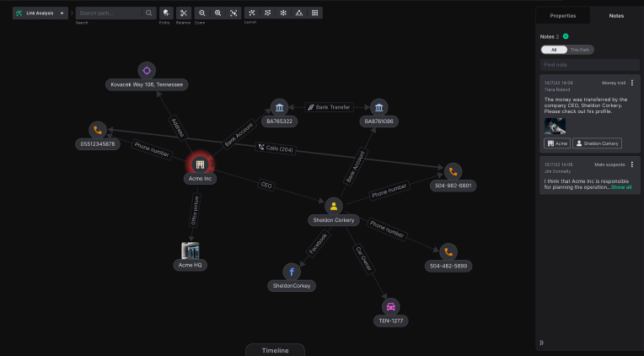
Task: Select the SheldonCorkey Facebook node
Action: pyautogui.click(x=292, y=272)
